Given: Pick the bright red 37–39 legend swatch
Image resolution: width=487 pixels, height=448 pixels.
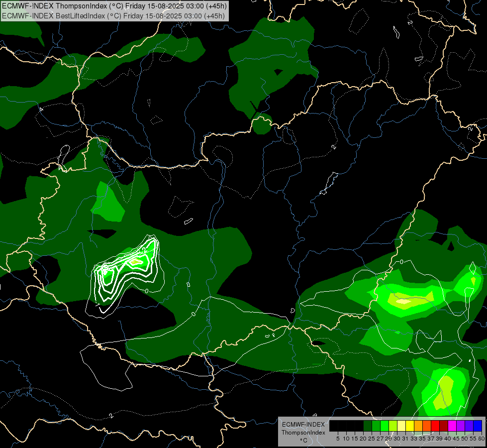Looking at the screenshot, I should pos(435,426).
